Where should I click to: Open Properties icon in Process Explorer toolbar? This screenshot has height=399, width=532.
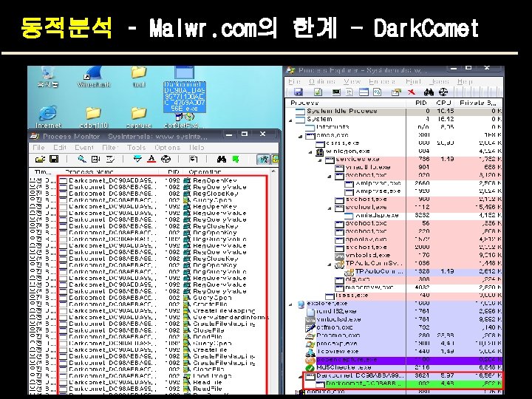tap(395, 92)
